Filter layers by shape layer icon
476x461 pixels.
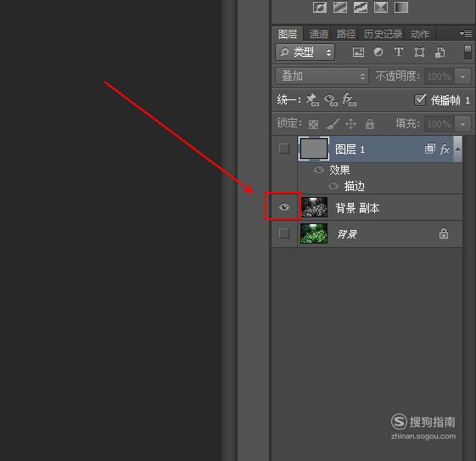419,53
